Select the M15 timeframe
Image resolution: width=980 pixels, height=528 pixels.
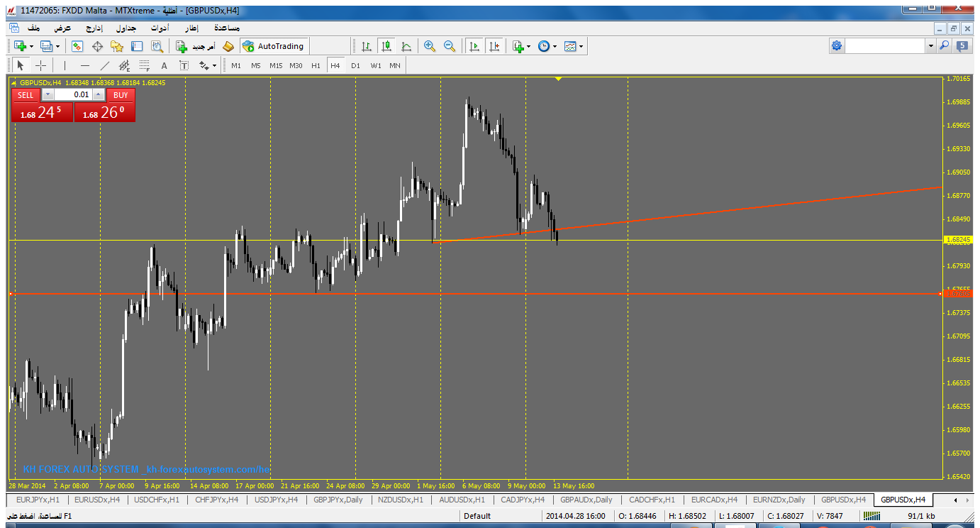click(x=276, y=65)
